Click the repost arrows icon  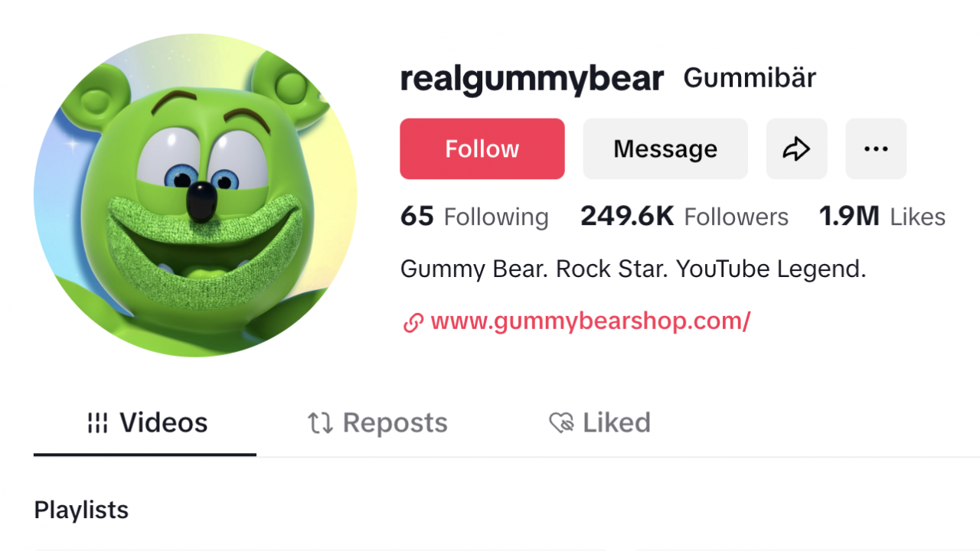pyautogui.click(x=320, y=422)
